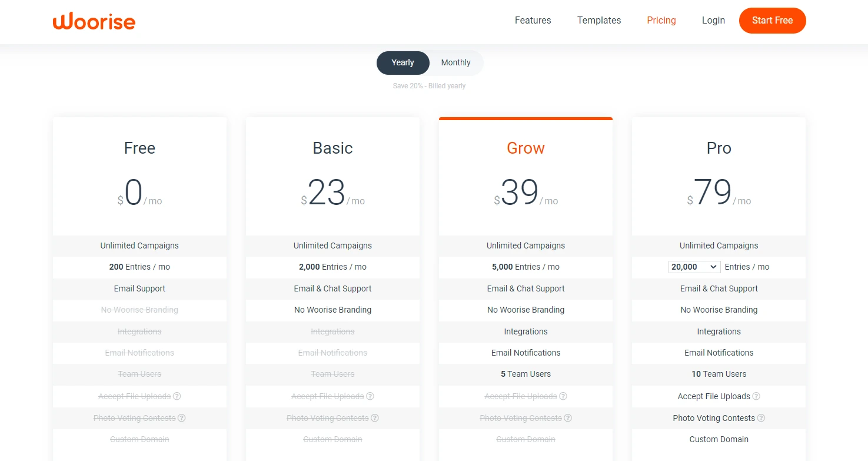Click '2,000 Entries / mo' in Basic plan

tap(333, 267)
